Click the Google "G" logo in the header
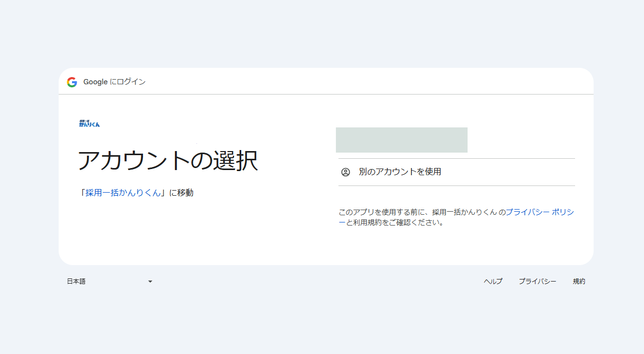 point(71,82)
